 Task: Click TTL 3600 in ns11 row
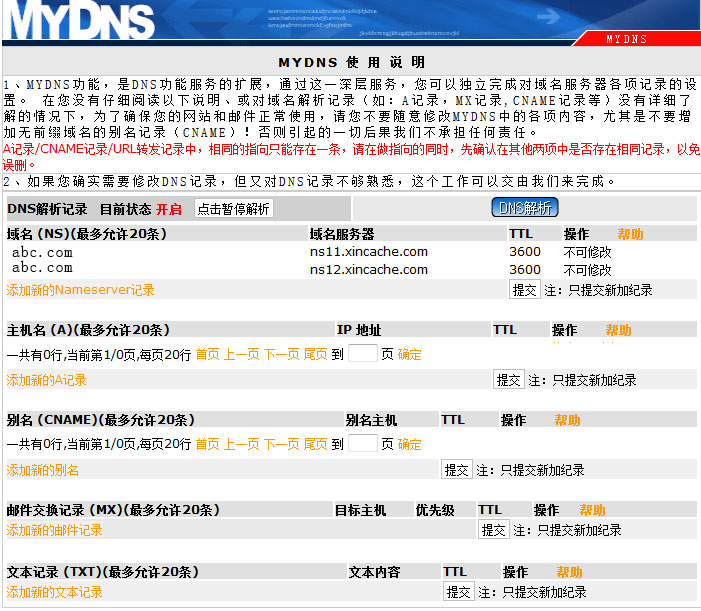coord(525,252)
